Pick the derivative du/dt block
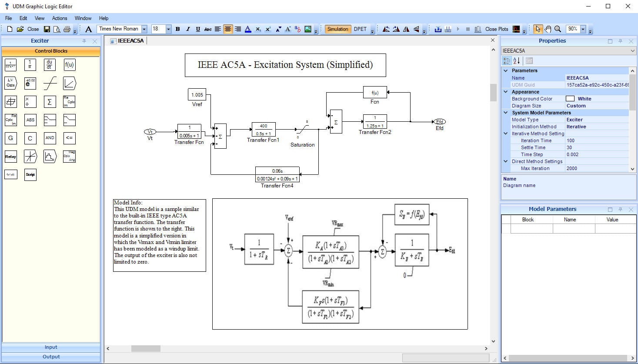The width and height of the screenshot is (638, 364). click(50, 65)
